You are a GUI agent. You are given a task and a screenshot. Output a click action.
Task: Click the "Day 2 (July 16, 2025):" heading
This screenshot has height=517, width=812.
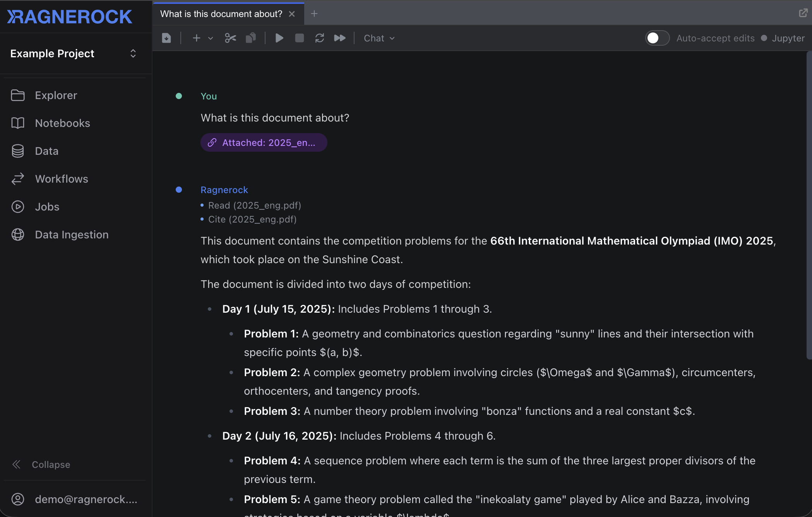tap(279, 436)
